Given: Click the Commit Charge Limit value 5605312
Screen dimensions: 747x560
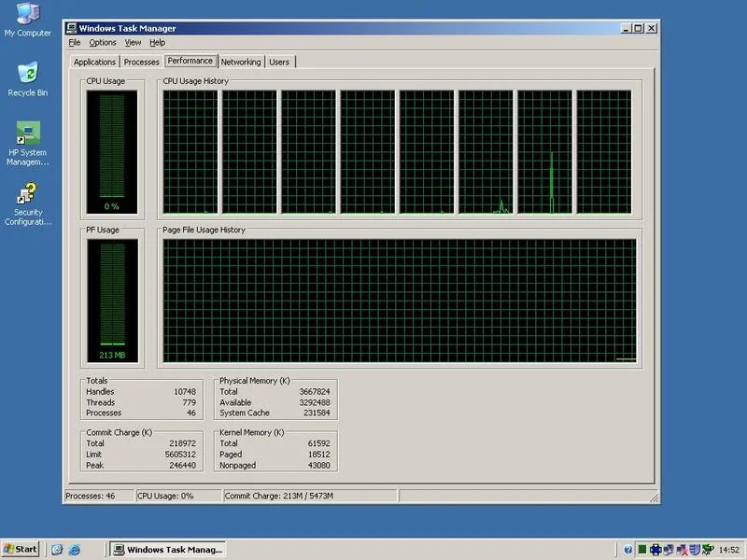Looking at the screenshot, I should [x=180, y=455].
